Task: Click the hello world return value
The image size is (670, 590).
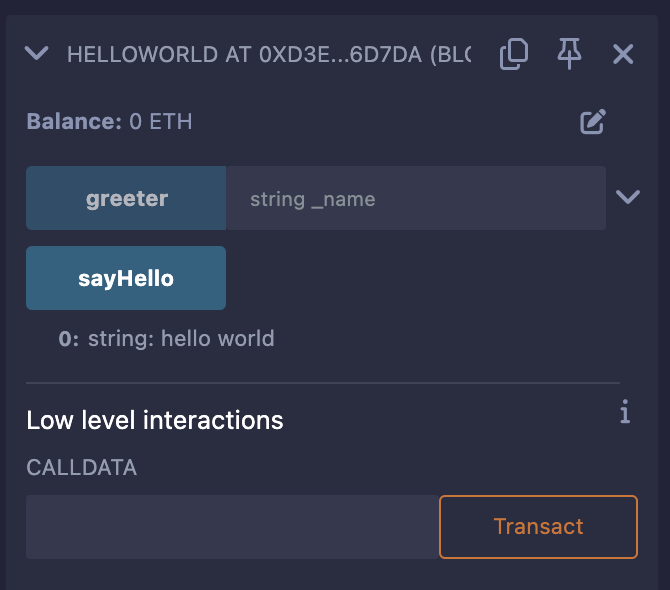Action: tap(217, 339)
